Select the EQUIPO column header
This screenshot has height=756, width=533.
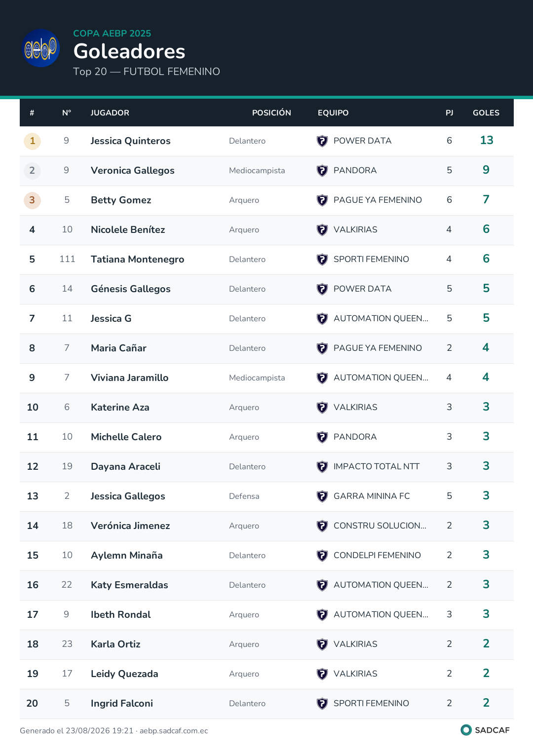pyautogui.click(x=333, y=113)
